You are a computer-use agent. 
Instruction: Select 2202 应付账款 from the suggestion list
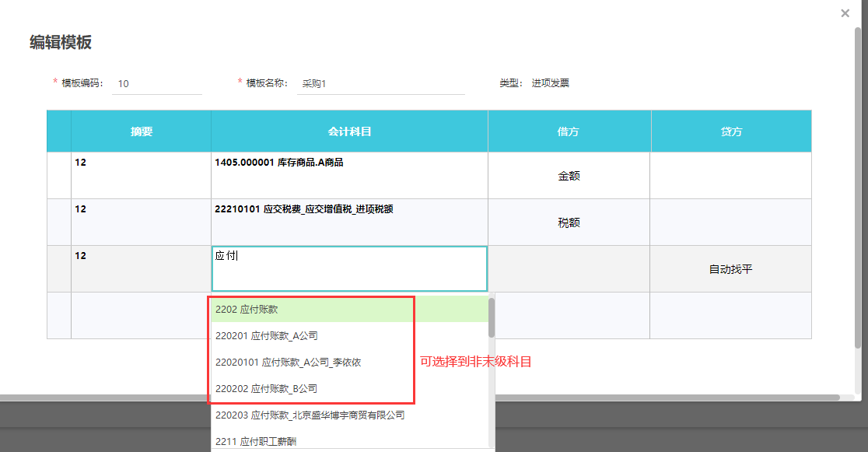[311, 310]
